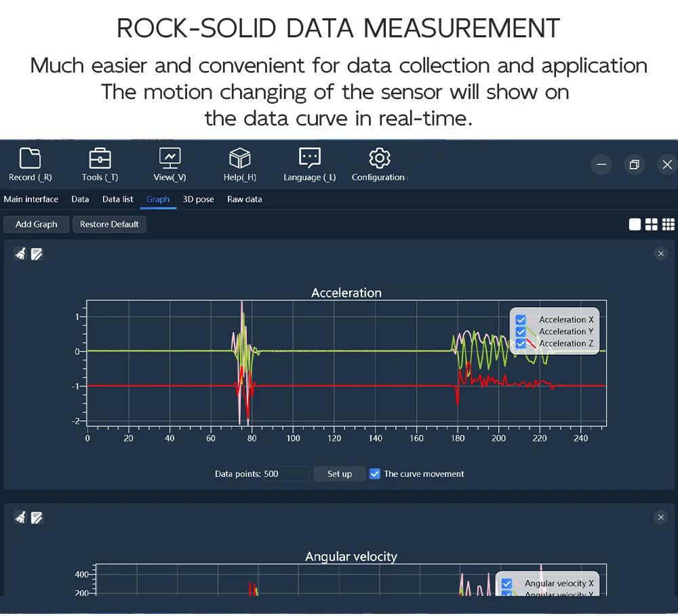The width and height of the screenshot is (678, 616).
Task: Switch to the 3D pose tab
Action: click(198, 199)
